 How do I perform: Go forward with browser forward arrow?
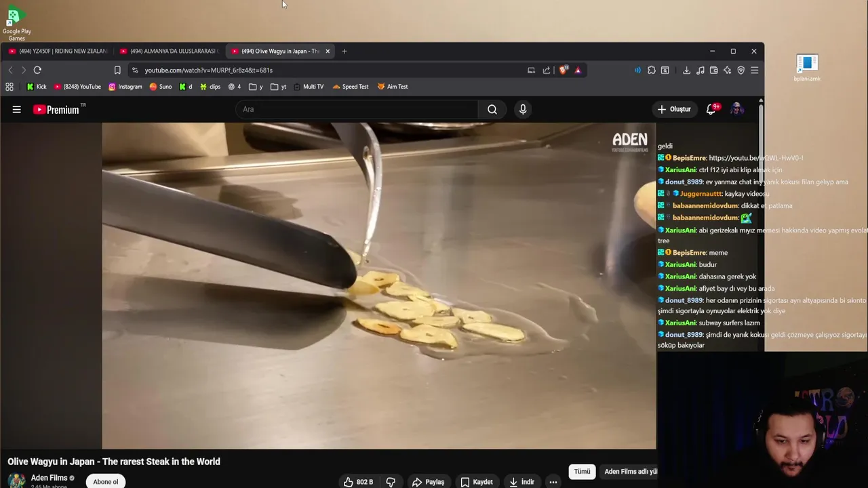[x=24, y=70]
